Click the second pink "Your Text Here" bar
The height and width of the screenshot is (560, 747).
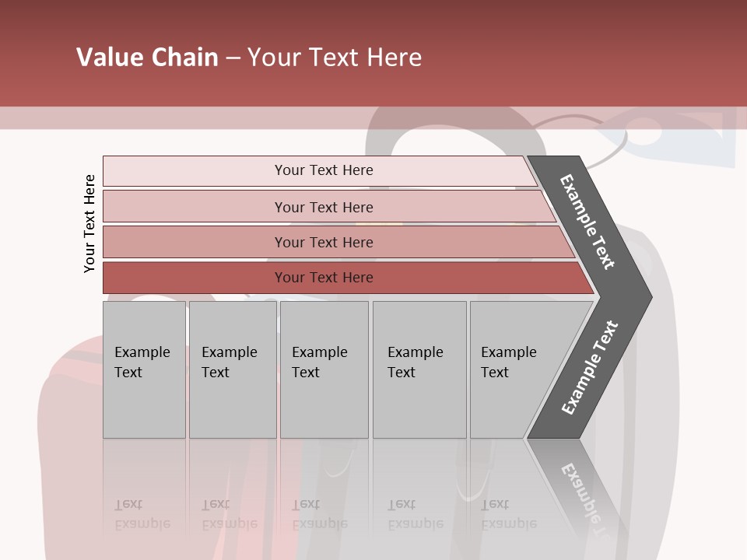click(323, 207)
